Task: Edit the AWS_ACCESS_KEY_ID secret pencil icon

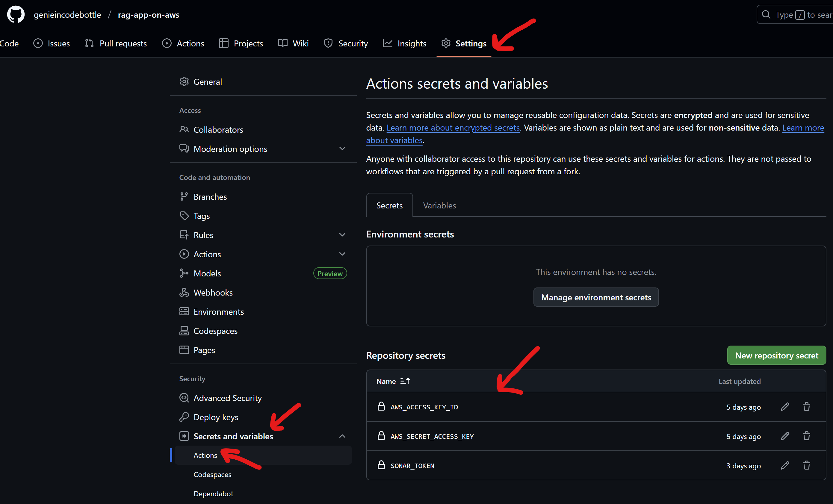Action: click(x=785, y=407)
